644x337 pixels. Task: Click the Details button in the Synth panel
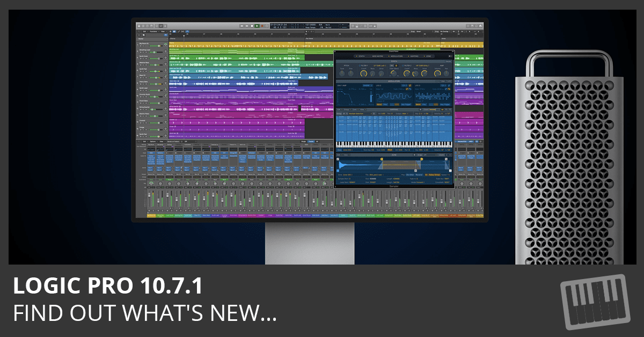pos(448,61)
